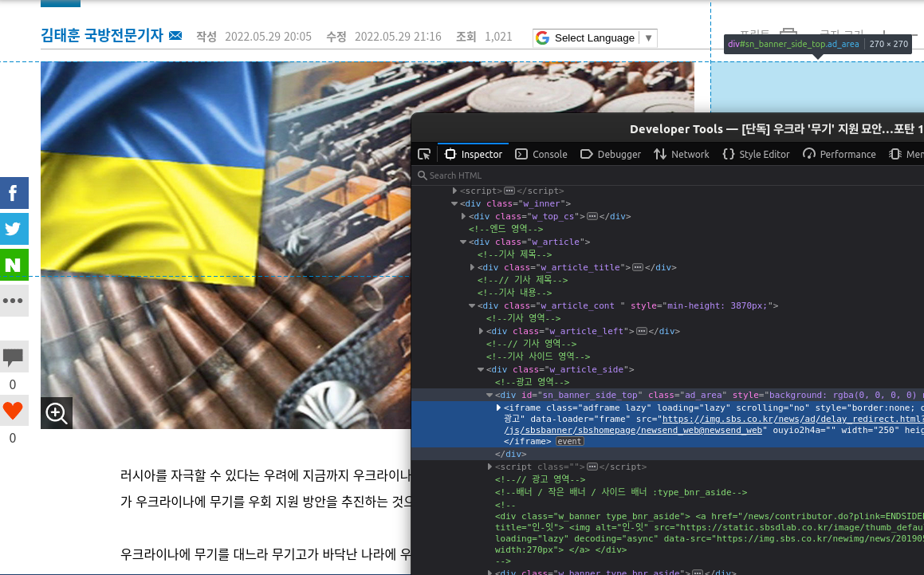Viewport: 924px width, 575px height.
Task: Collapse the div class w_inner node
Action: 454,203
